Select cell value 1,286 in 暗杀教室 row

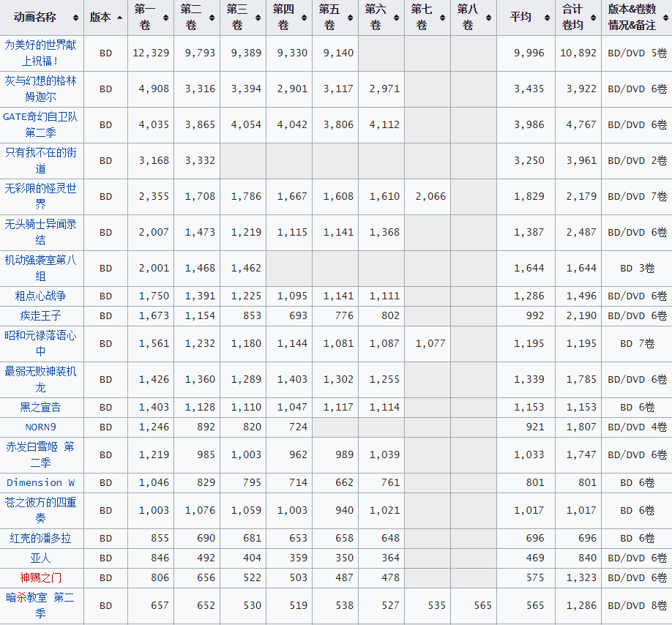click(581, 606)
